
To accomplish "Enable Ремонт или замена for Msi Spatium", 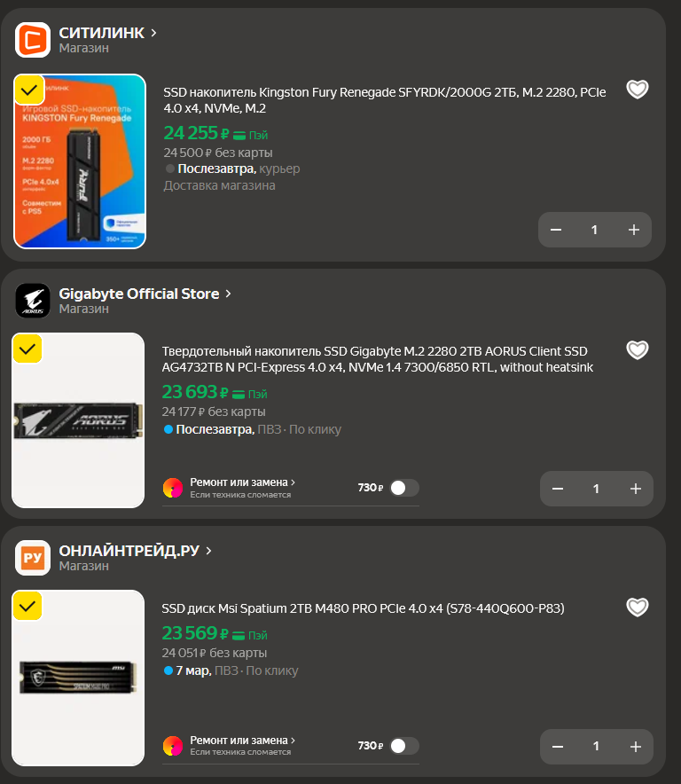I will tap(404, 746).
